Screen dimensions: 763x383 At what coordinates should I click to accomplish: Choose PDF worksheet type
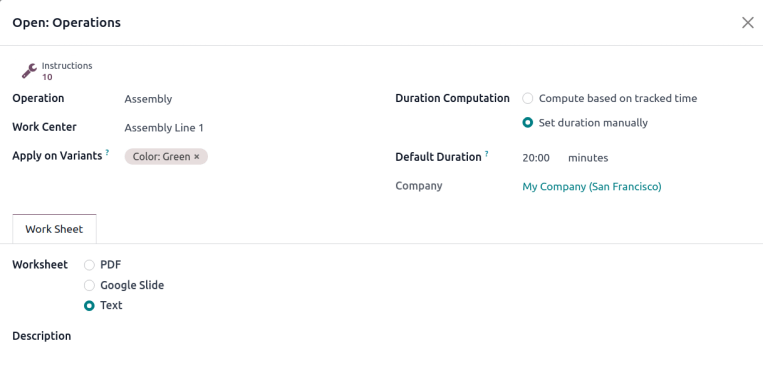point(89,265)
